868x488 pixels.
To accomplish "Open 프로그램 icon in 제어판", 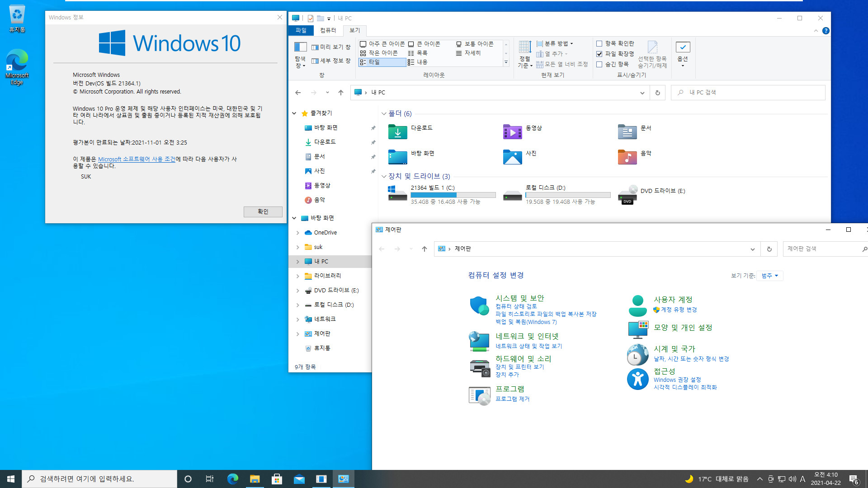I will coord(480,395).
